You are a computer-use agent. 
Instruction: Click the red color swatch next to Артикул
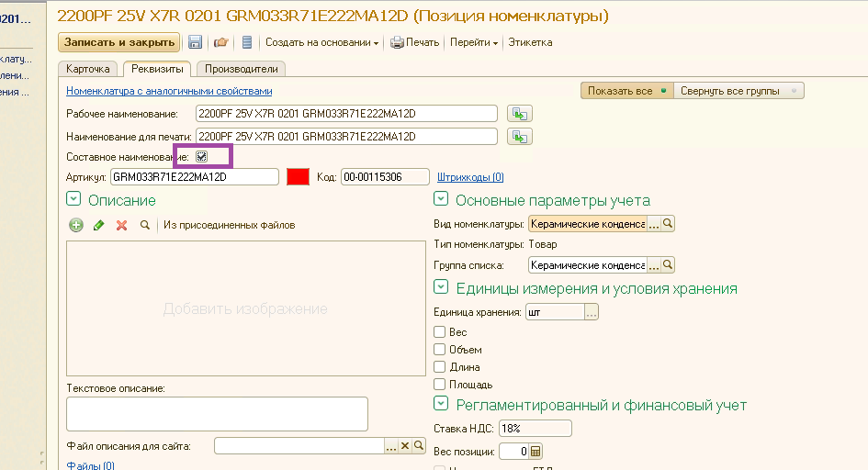tap(298, 177)
